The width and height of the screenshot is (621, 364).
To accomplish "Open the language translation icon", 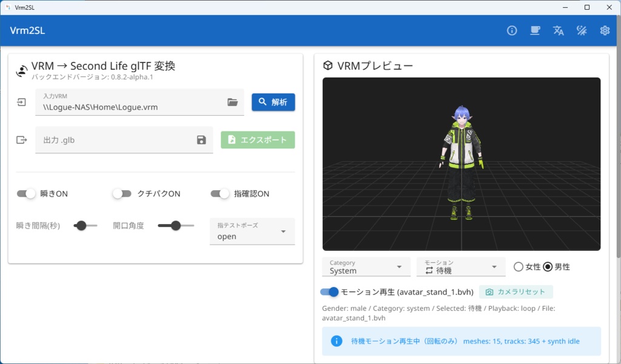I will 558,30.
